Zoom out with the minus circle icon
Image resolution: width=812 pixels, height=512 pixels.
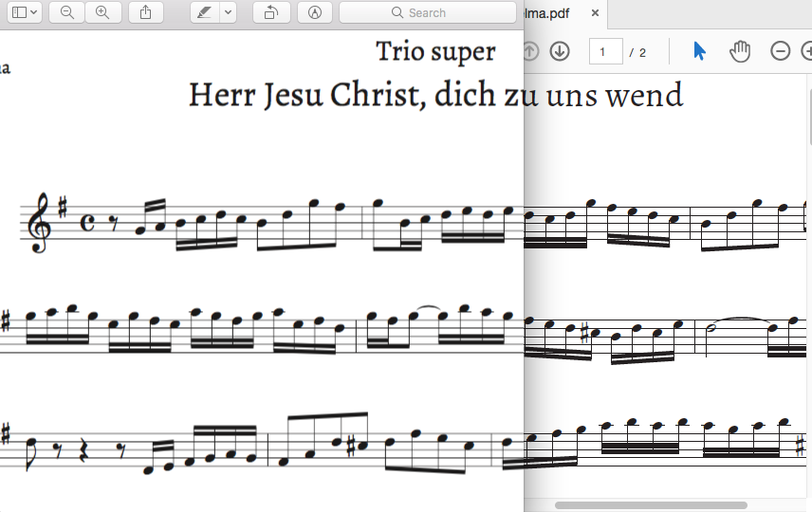point(780,51)
